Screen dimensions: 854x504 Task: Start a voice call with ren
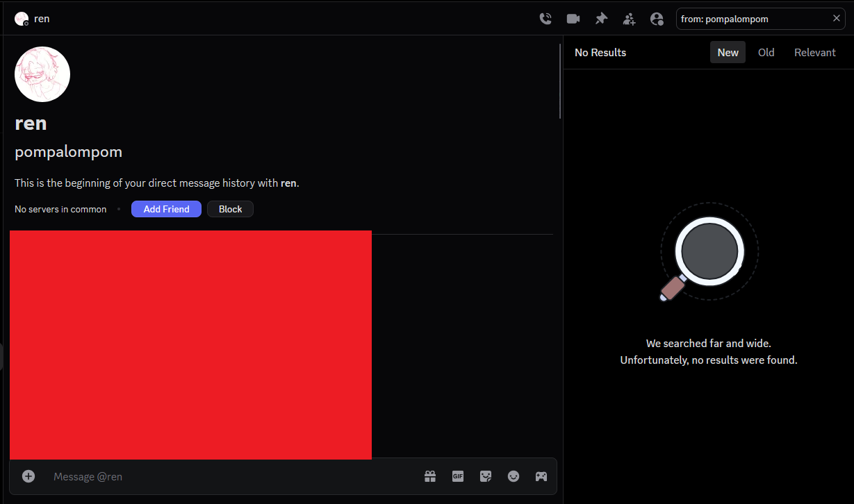(545, 19)
